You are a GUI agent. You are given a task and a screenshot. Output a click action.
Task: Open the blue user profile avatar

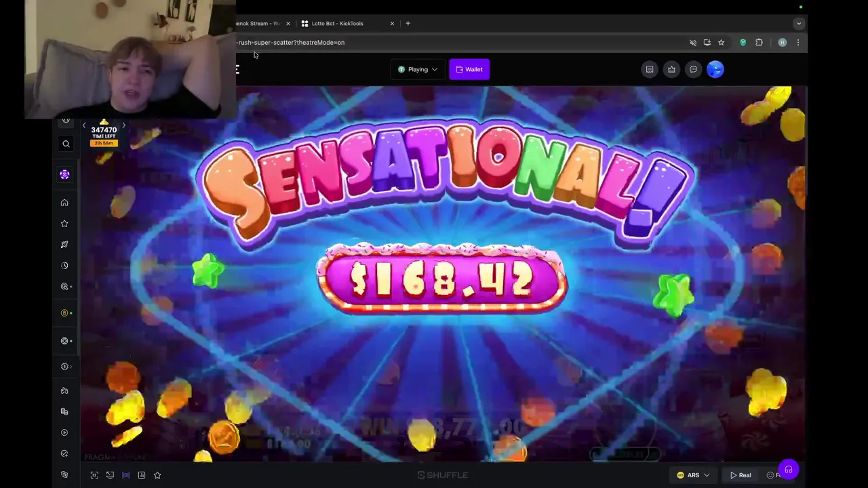(715, 69)
